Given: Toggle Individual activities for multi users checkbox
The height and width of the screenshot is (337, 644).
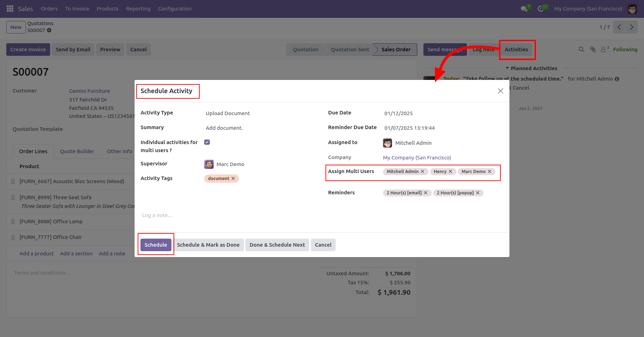Looking at the screenshot, I should tap(207, 142).
